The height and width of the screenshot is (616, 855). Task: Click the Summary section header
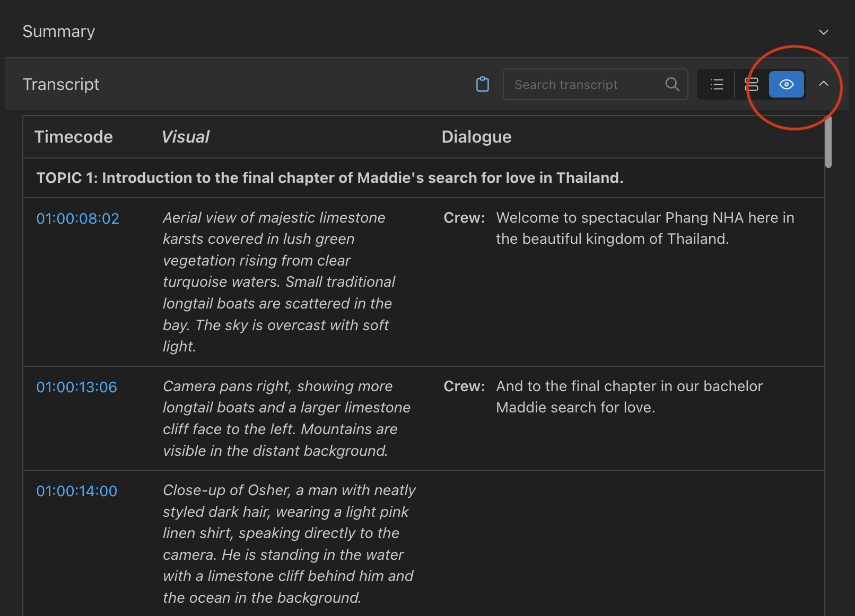click(x=59, y=32)
